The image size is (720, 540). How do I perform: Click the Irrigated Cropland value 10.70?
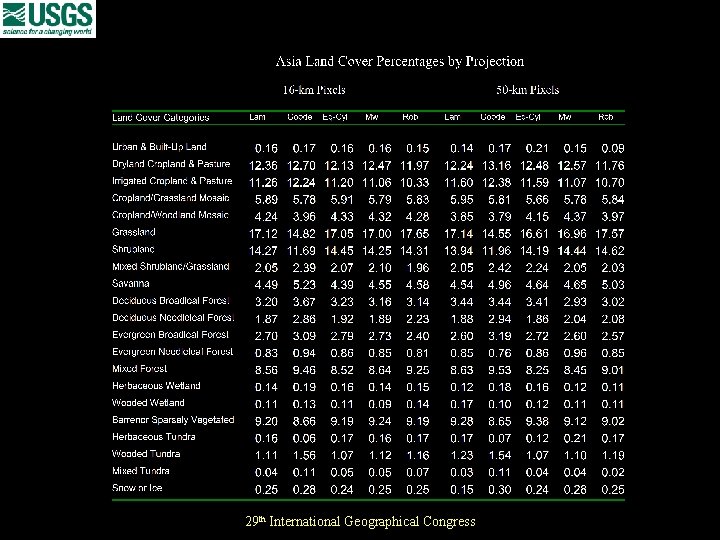point(610,182)
